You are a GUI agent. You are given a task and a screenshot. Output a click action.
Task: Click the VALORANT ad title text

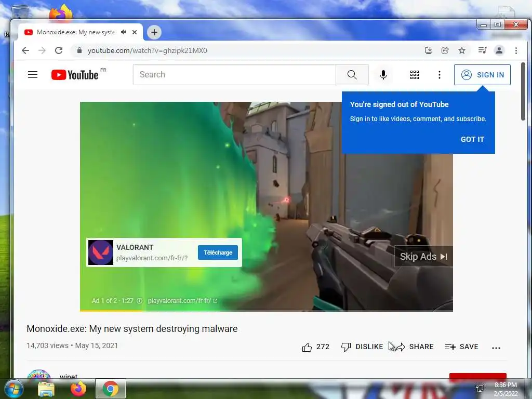pos(135,247)
